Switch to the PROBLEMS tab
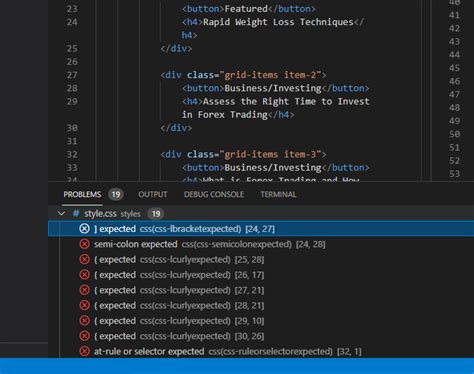474x374 pixels. click(82, 194)
